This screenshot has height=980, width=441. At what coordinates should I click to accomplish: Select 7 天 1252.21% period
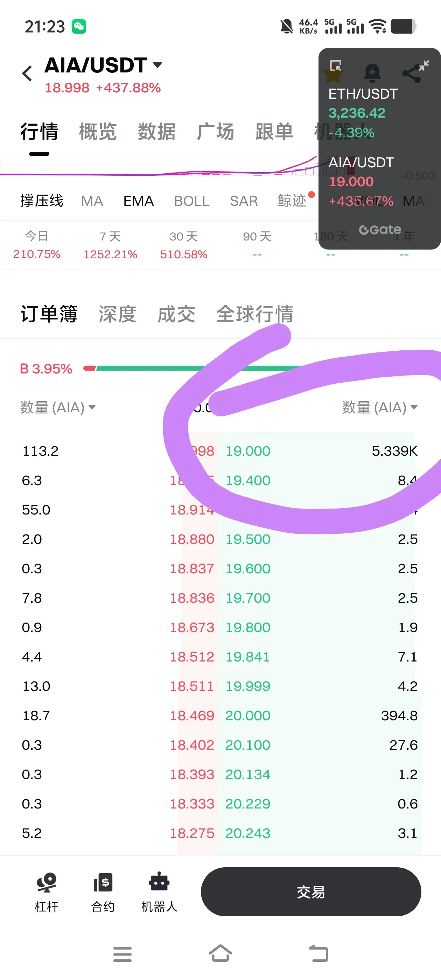[x=110, y=245]
